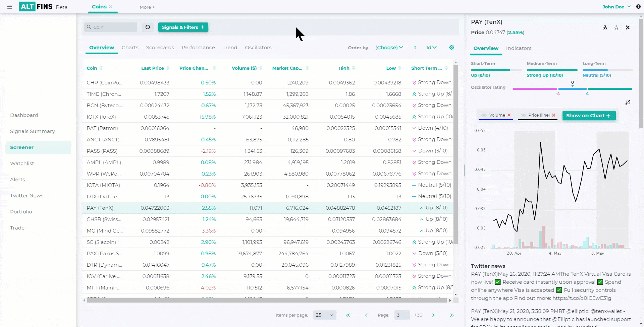The height and width of the screenshot is (327, 644).
Task: Click the help question mark icon
Action: pos(638,7)
